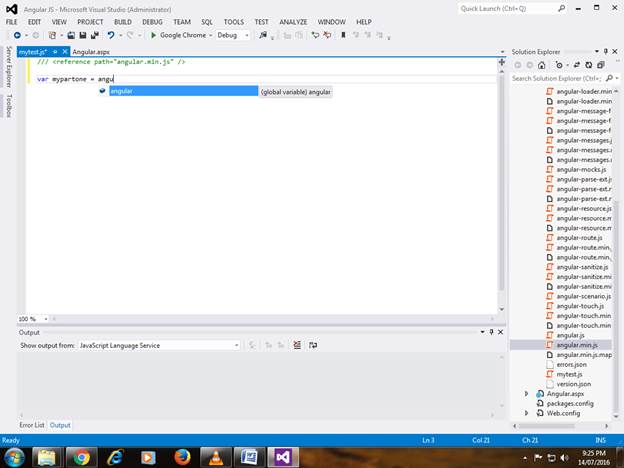624x468 pixels.
Task: Open the editor zoom level dropdown
Action: point(46,319)
